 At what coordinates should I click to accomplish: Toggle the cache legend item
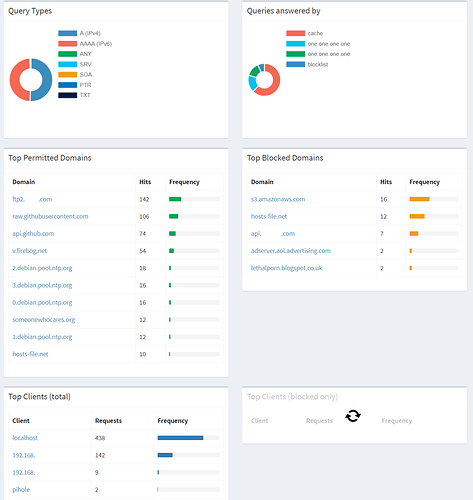pyautogui.click(x=304, y=33)
